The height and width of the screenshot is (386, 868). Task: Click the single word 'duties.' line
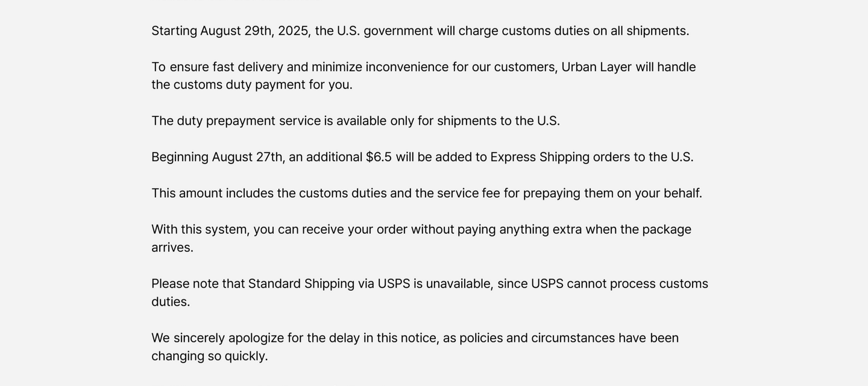171,302
